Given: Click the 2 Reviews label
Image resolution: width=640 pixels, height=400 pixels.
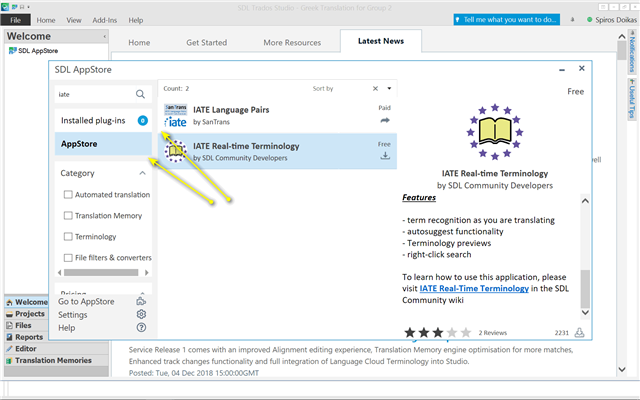Looking at the screenshot, I should tap(493, 333).
